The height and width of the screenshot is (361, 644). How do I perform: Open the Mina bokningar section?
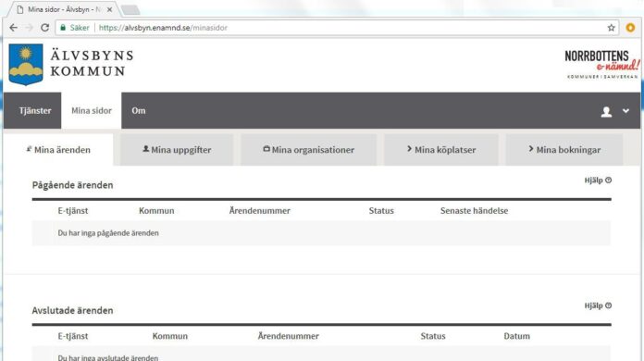(x=564, y=150)
